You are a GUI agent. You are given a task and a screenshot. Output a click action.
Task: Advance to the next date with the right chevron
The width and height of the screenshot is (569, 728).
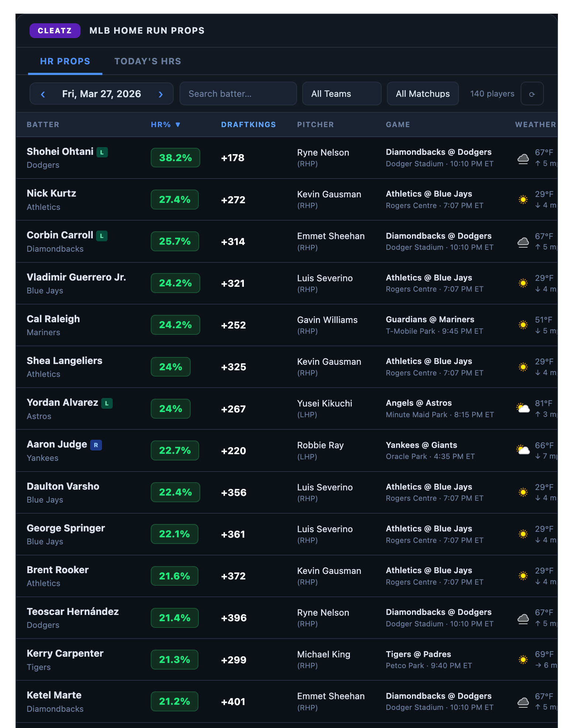pyautogui.click(x=161, y=94)
